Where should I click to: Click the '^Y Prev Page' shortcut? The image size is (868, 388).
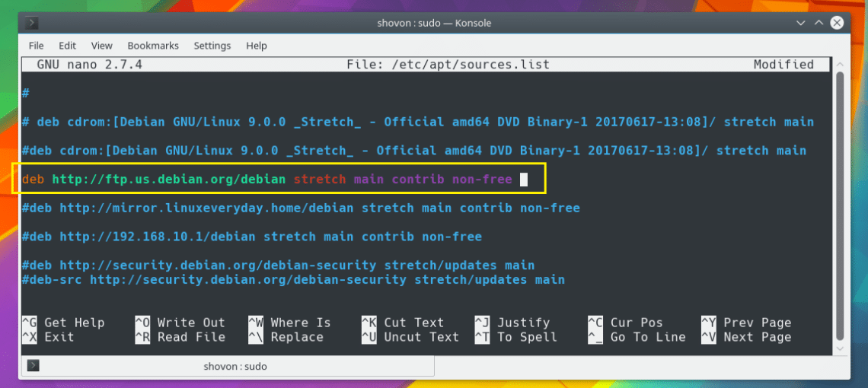point(746,323)
